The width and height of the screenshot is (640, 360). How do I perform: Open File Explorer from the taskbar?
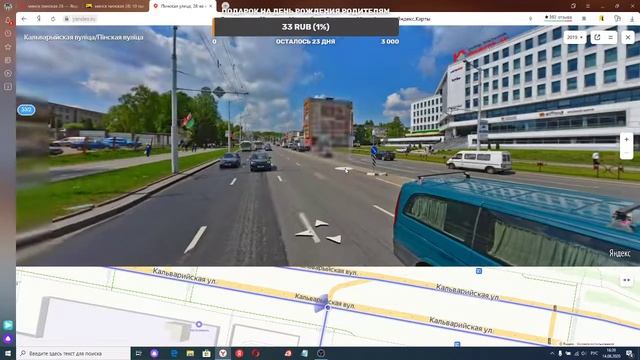[x=190, y=353]
